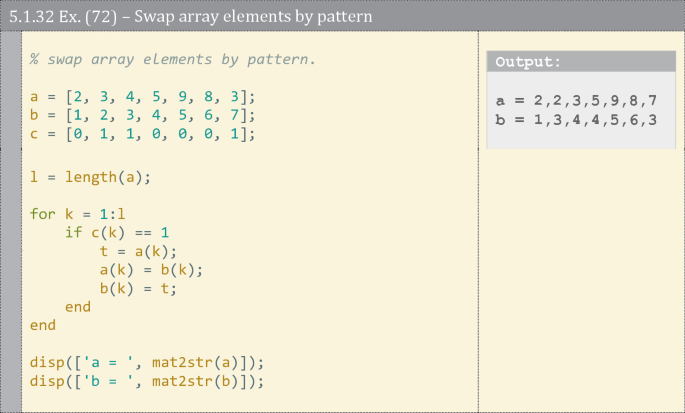The height and width of the screenshot is (413, 685).
Task: Click the 'a(k) = b(k);' assignment
Action: [151, 270]
